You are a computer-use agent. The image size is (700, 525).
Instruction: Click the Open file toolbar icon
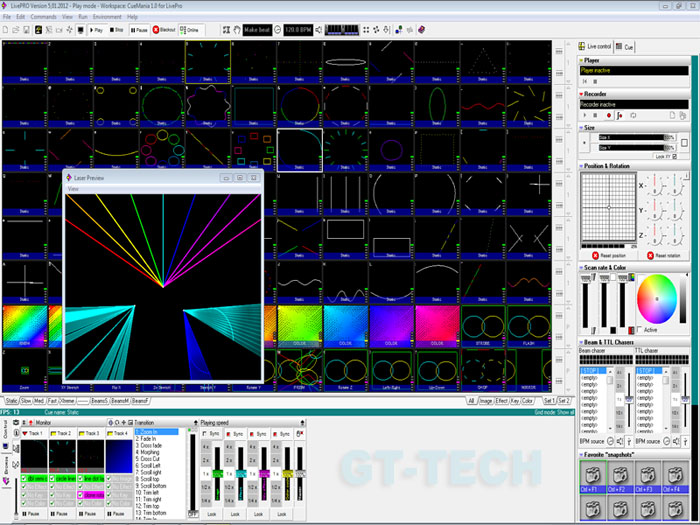[x=16, y=30]
